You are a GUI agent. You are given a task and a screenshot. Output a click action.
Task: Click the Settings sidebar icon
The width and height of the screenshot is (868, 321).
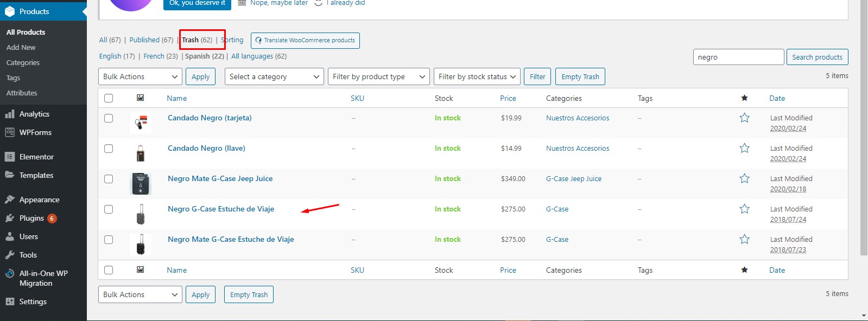[10, 301]
